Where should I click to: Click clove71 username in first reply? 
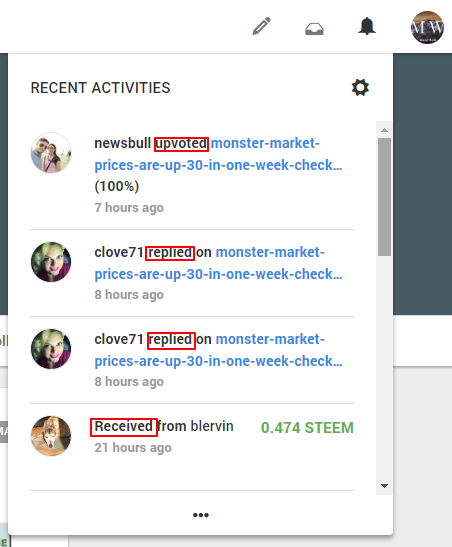tap(119, 252)
